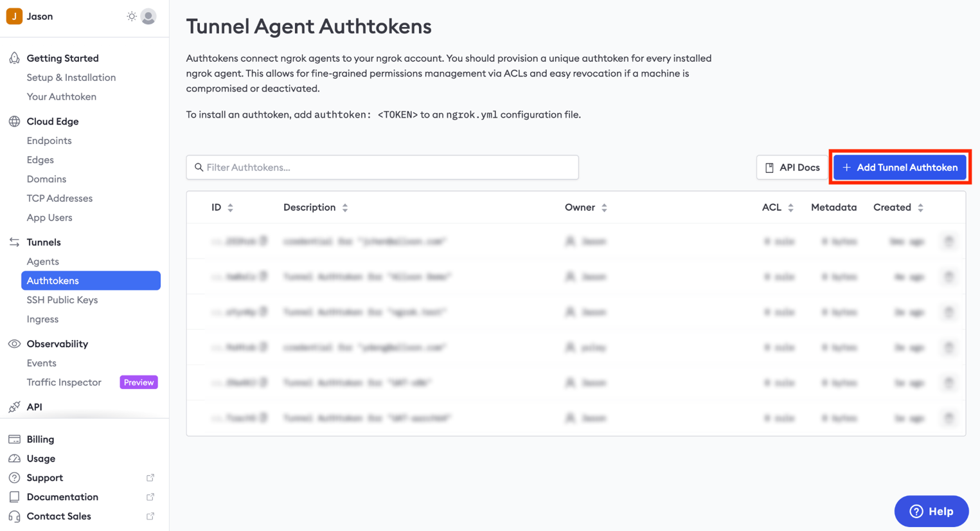Copy the first authtoken ID using its copy icon

(x=264, y=240)
